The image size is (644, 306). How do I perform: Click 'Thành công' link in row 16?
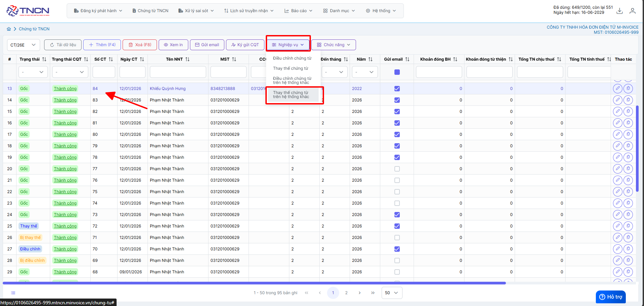(65, 123)
